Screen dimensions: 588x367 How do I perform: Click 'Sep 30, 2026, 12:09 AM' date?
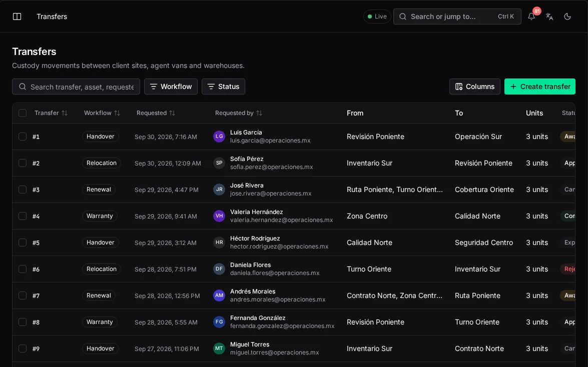168,163
